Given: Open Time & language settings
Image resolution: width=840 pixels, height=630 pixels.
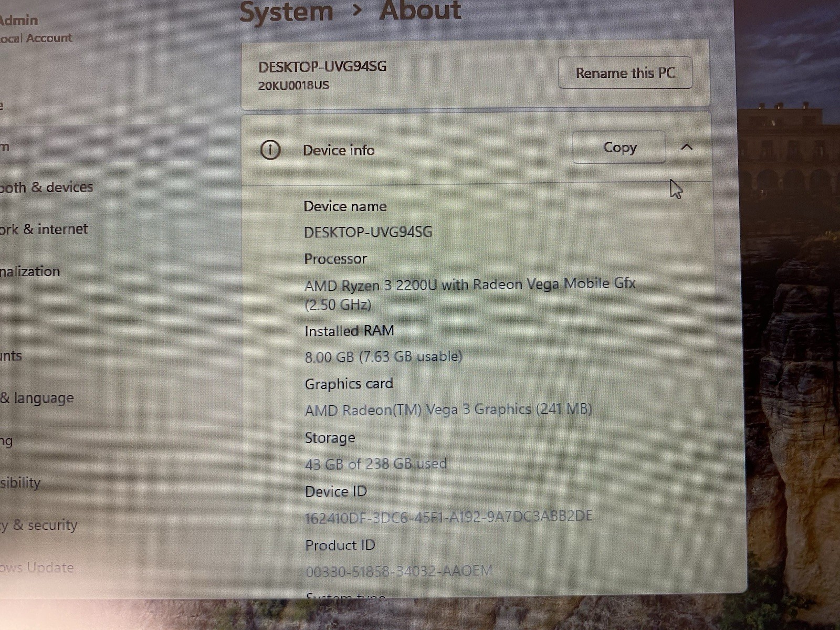Looking at the screenshot, I should [37, 398].
